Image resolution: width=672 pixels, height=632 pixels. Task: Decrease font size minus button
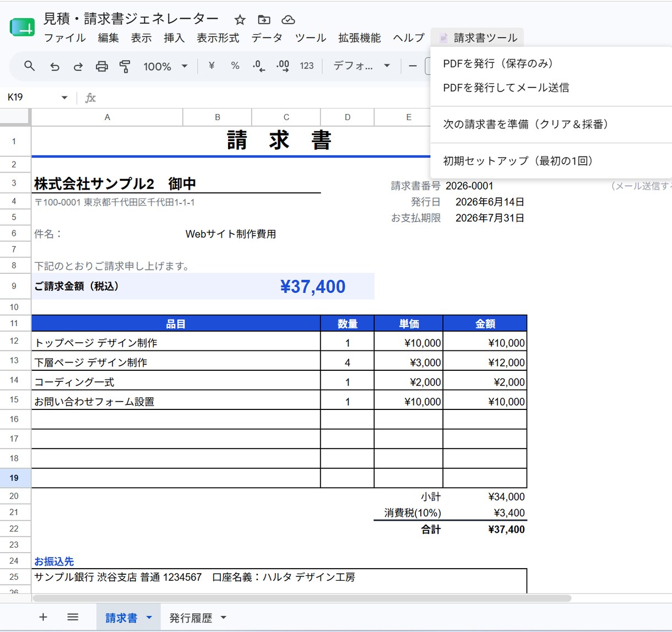click(x=413, y=66)
